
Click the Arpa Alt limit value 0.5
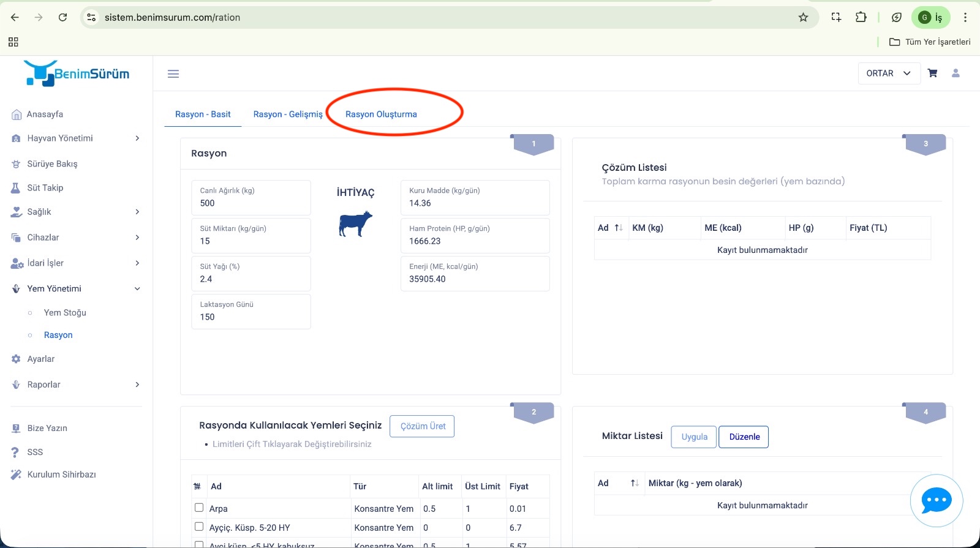pyautogui.click(x=429, y=509)
